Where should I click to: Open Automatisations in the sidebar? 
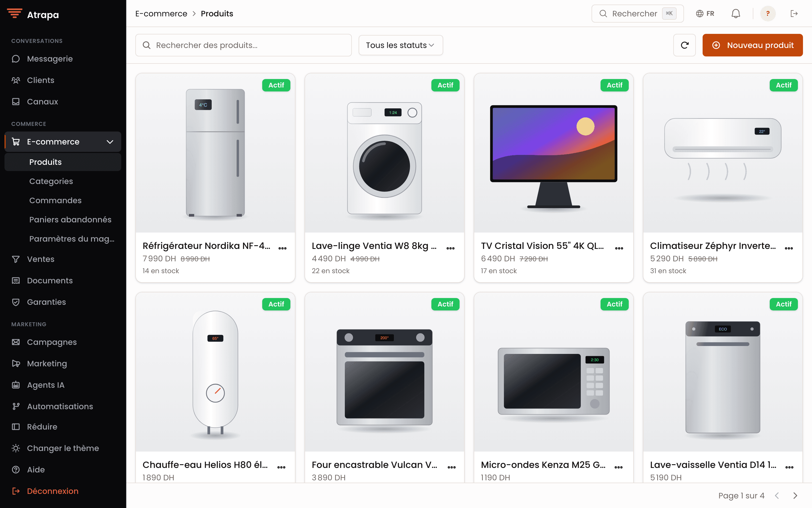click(63, 406)
